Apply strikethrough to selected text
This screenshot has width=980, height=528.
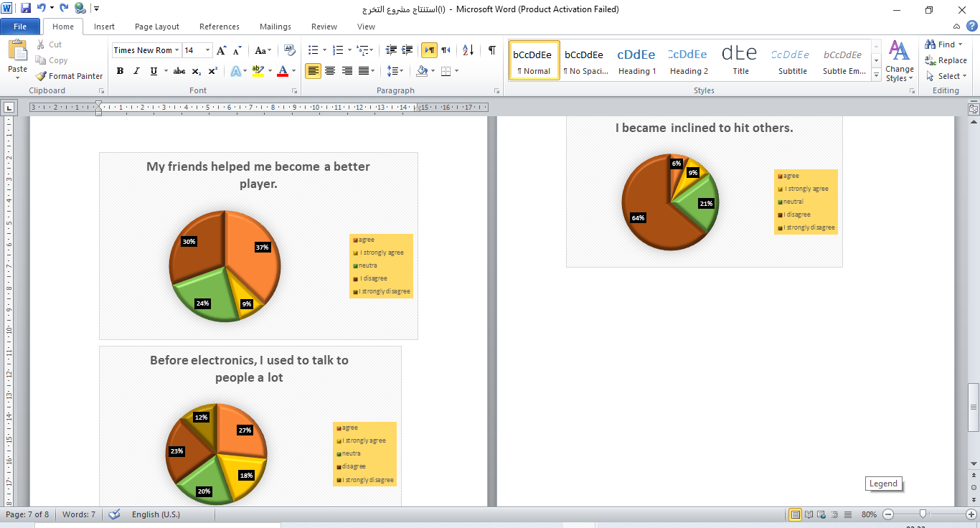pyautogui.click(x=178, y=71)
